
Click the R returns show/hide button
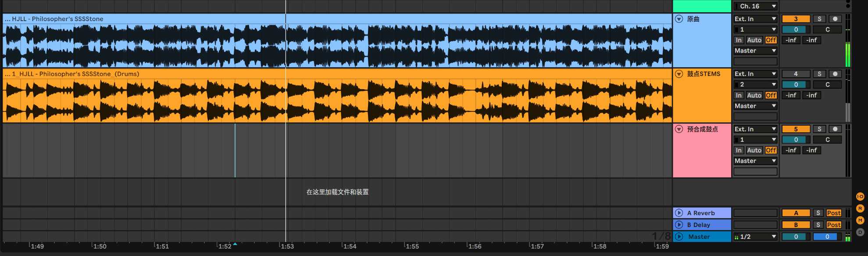860,209
